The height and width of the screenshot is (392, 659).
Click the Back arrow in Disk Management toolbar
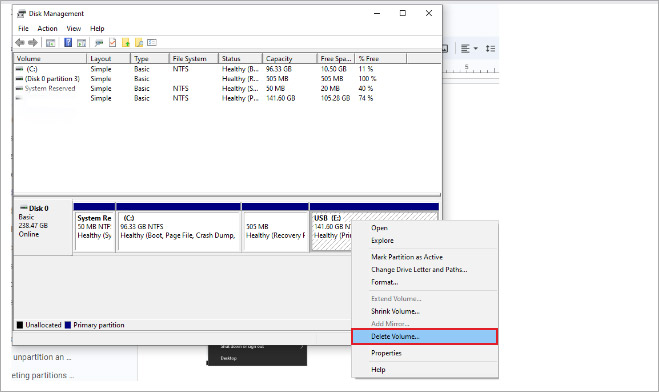20,42
